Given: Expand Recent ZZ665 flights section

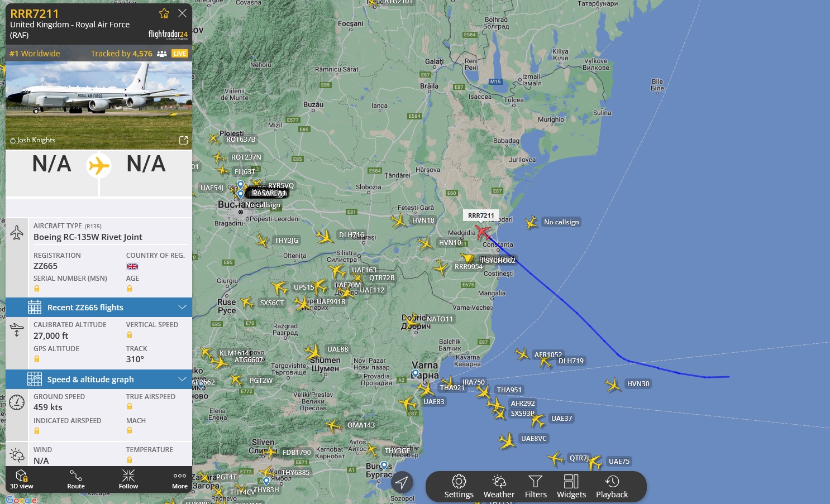Looking at the screenshot, I should 99,308.
